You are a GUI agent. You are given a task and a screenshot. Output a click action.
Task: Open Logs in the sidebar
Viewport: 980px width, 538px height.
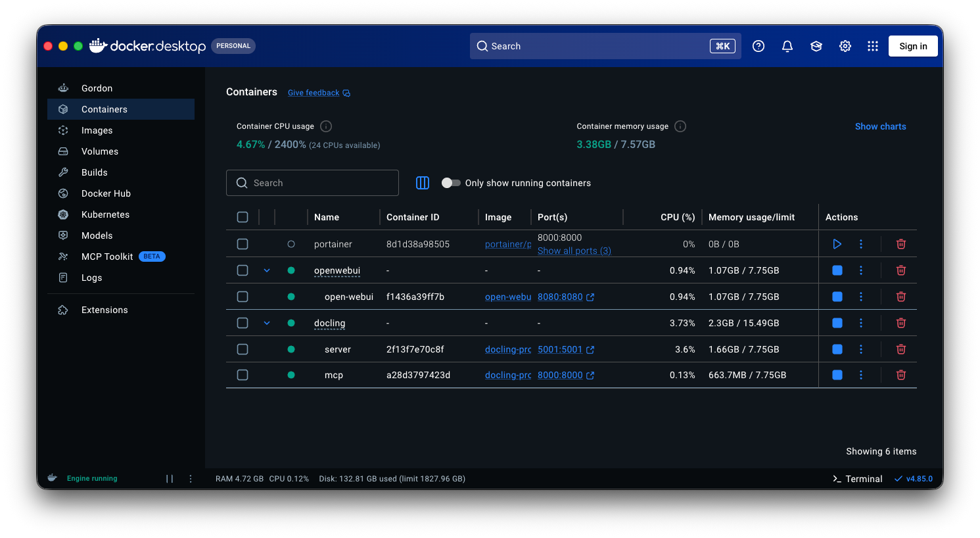tap(121, 278)
